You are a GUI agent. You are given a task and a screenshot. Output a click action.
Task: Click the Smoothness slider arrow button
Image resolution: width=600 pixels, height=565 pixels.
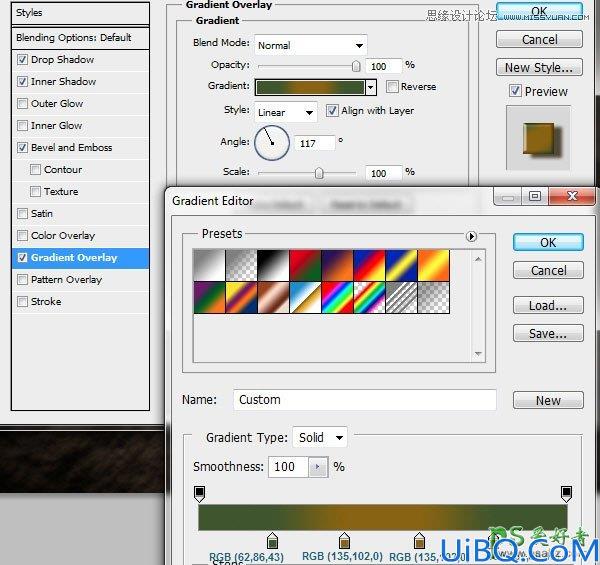pyautogui.click(x=318, y=467)
